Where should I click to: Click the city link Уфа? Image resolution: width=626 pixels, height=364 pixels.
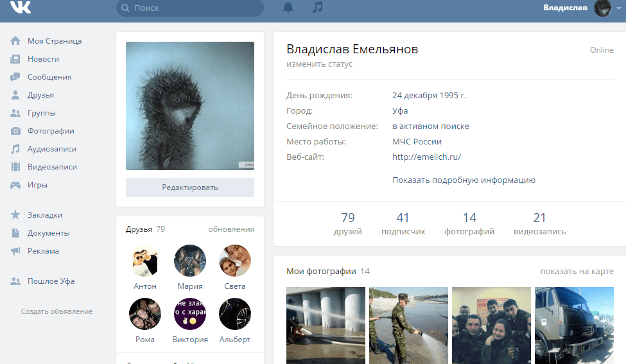click(x=400, y=111)
